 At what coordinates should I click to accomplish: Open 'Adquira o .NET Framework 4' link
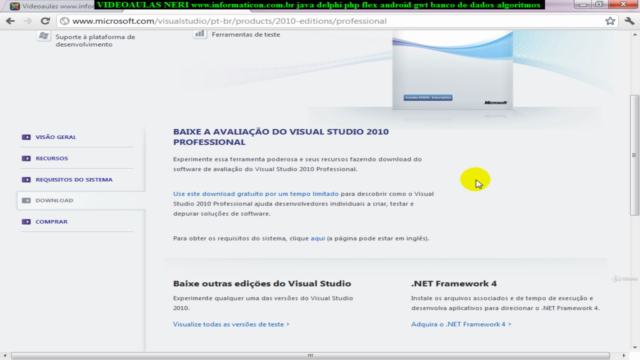click(461, 324)
